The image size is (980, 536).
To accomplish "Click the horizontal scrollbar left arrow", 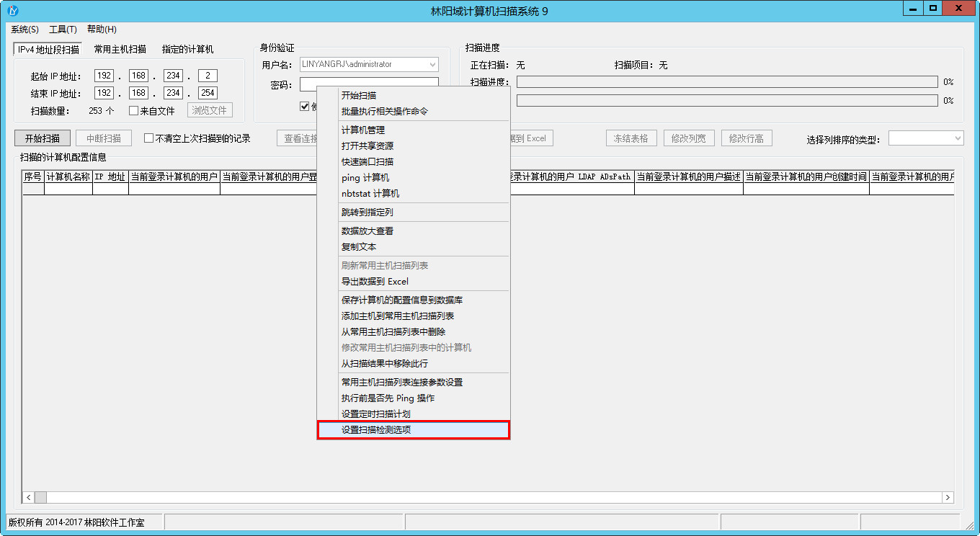I will 29,498.
